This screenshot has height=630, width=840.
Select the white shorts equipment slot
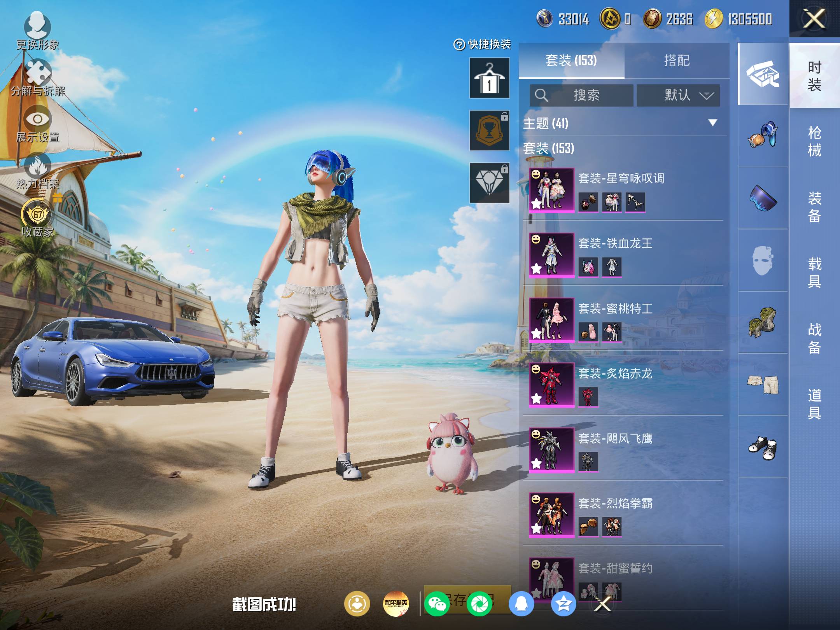coord(763,385)
